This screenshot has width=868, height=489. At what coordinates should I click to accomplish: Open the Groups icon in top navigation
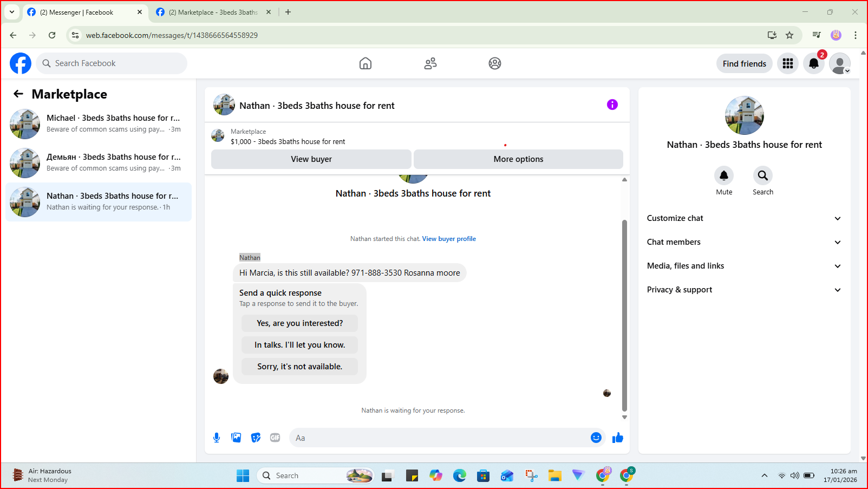495,63
